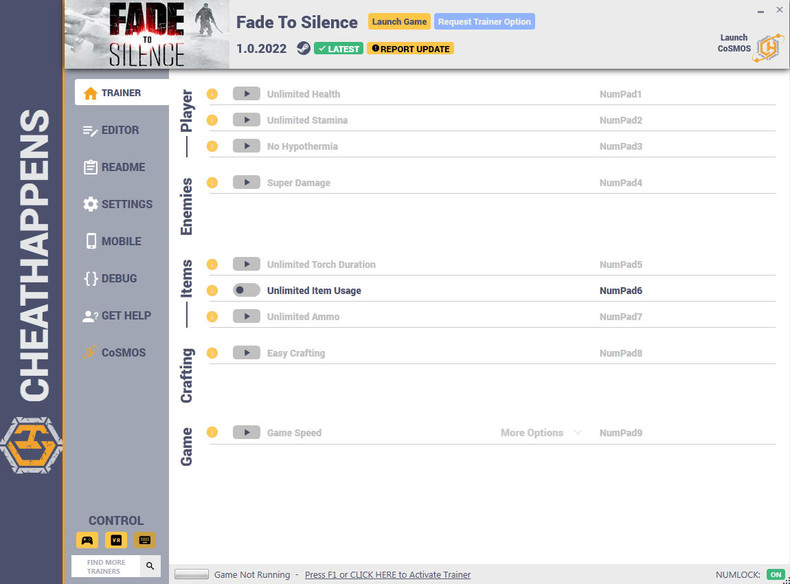
Task: Activate the Easy Crafting cheat toggle
Action: pos(246,353)
